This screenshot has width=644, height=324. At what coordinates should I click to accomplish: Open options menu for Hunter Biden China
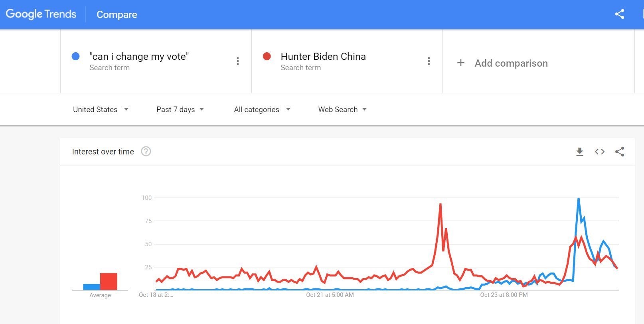(429, 61)
